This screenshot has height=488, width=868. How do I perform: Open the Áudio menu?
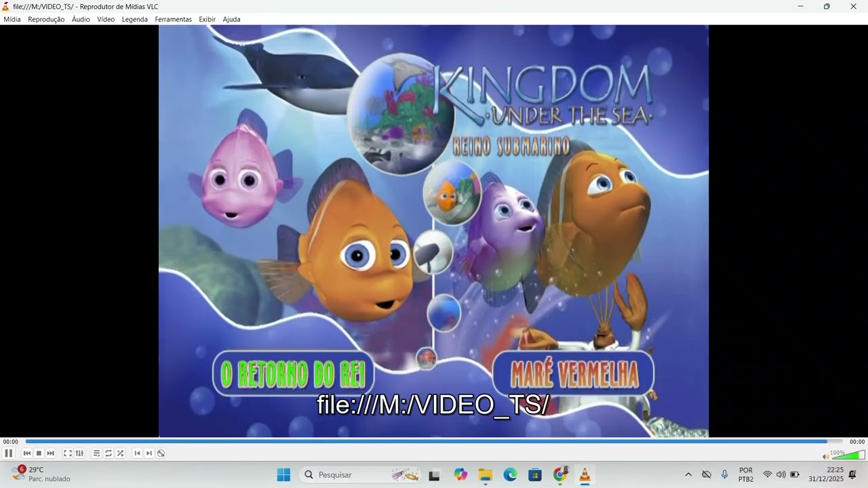coord(81,19)
